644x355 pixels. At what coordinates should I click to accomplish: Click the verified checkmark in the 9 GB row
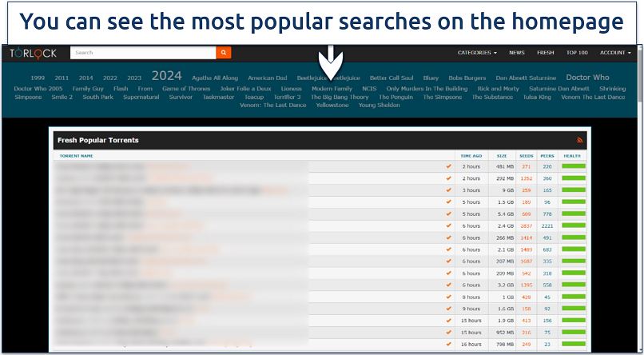tap(448, 190)
